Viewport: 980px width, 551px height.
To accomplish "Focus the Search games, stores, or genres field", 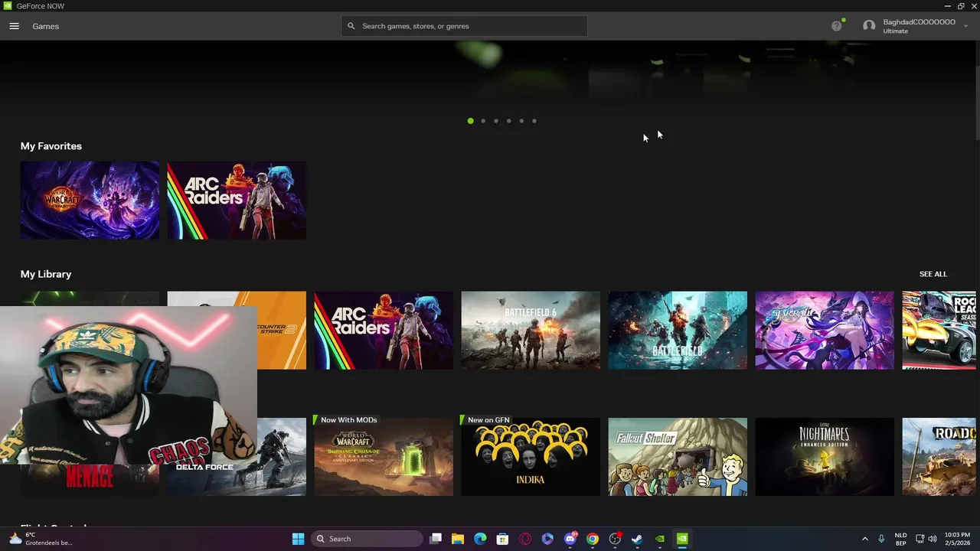I will point(464,26).
